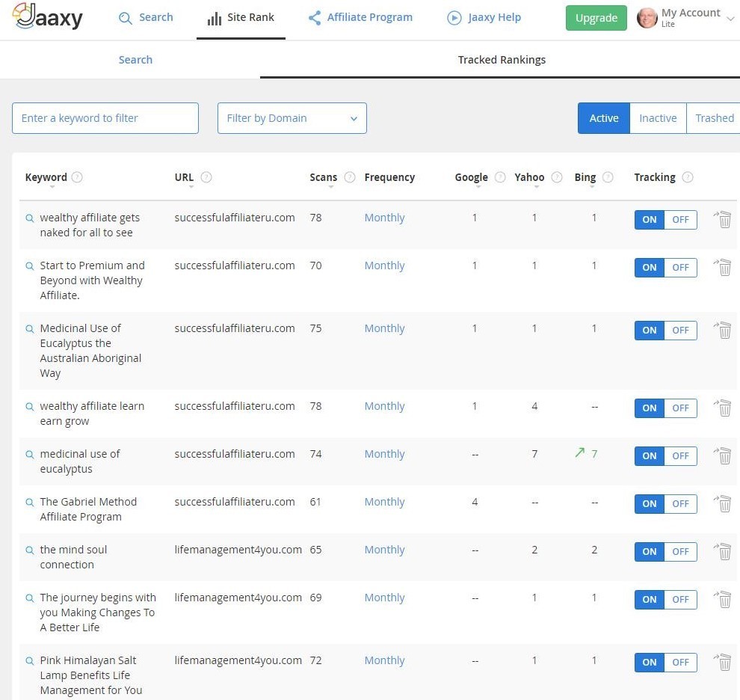Trash lowercase 'medicinal use of eucalyptus' row

point(723,455)
